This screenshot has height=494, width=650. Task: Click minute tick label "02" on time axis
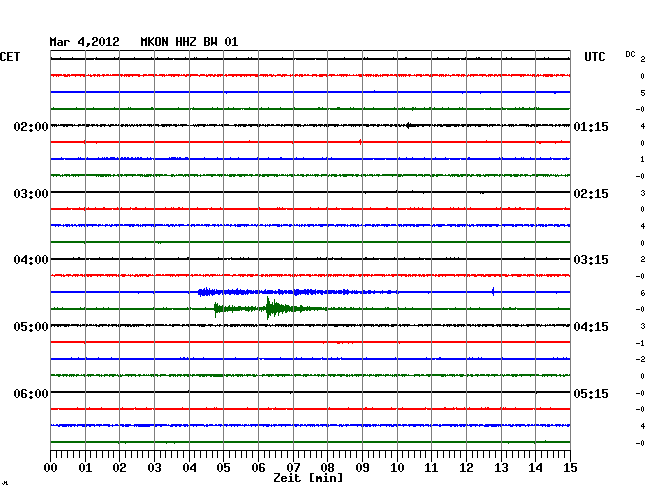coord(119,468)
